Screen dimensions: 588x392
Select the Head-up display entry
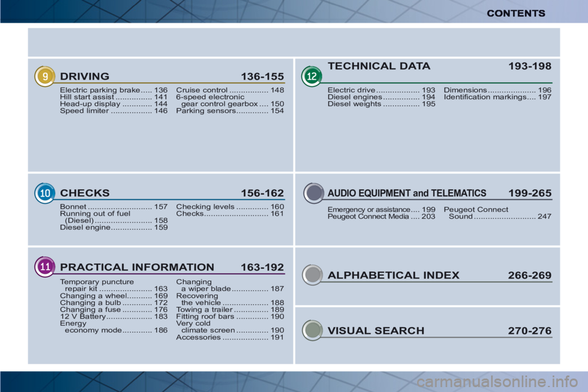pos(114,104)
